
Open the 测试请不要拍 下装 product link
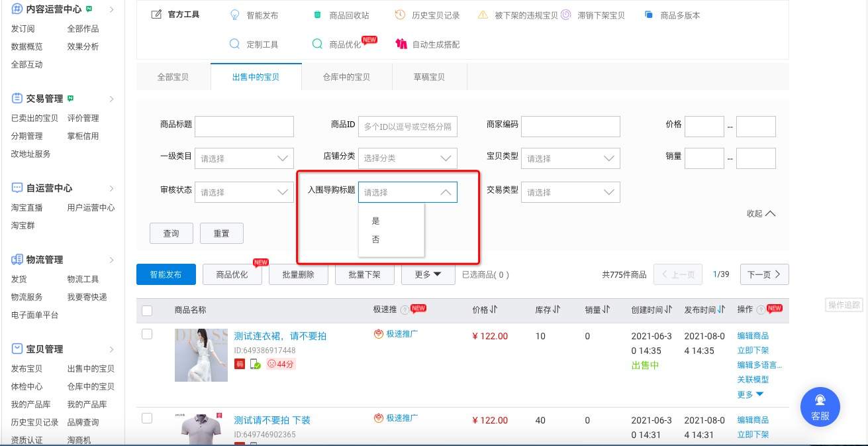[272, 420]
